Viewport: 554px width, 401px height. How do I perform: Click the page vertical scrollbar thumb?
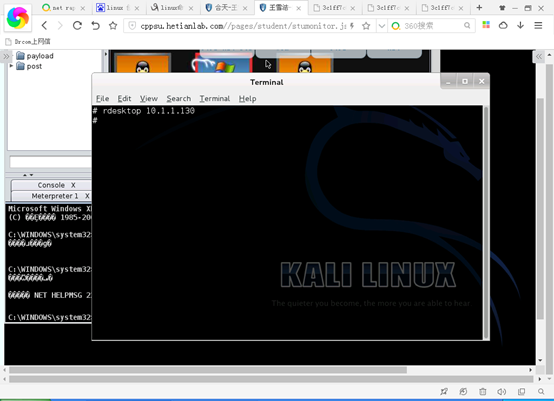pyautogui.click(x=540, y=208)
